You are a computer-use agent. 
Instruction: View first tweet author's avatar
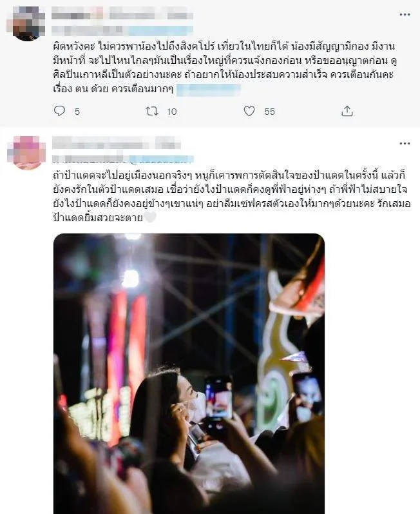coord(27,23)
